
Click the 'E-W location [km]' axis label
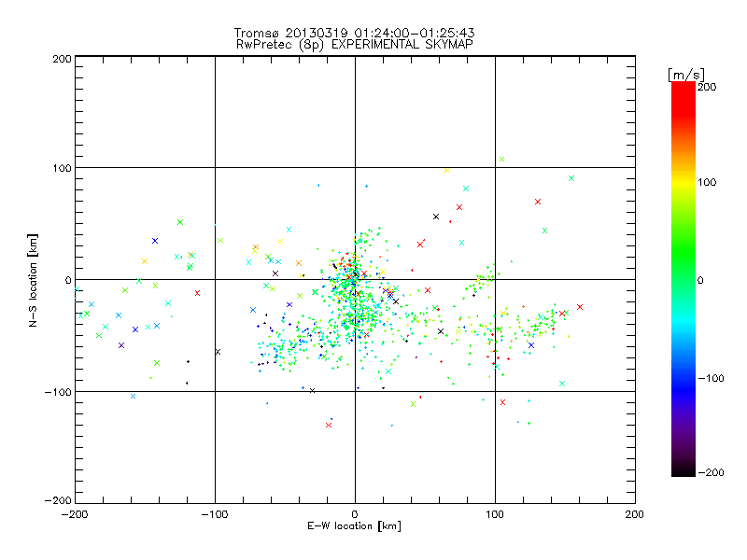click(354, 526)
